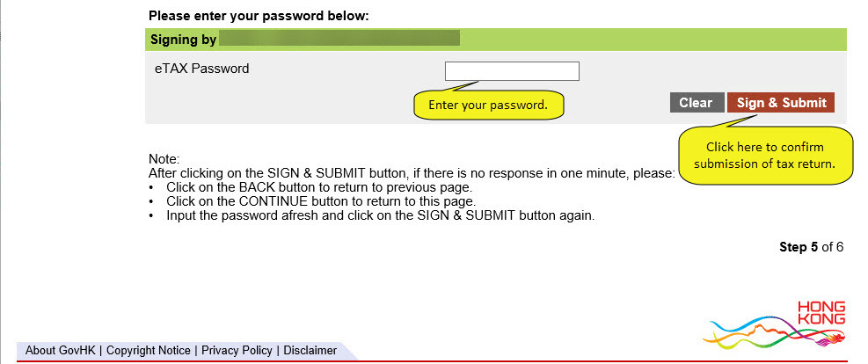Click the blurred signer name field
Image resolution: width=868 pixels, height=364 pixels.
pos(339,39)
